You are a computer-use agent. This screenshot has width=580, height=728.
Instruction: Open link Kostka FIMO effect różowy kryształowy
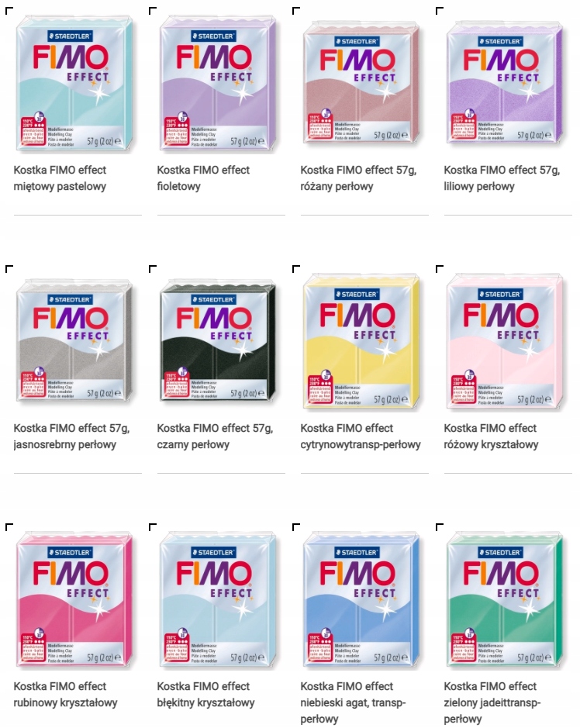click(x=492, y=436)
